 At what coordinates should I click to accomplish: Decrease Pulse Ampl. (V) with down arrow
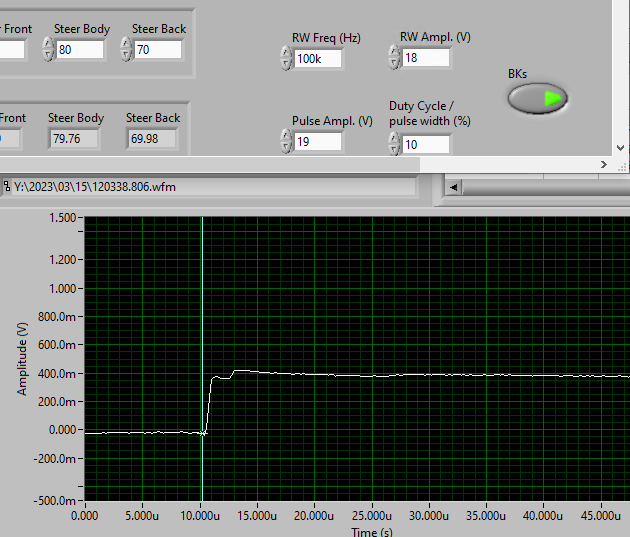click(x=286, y=147)
